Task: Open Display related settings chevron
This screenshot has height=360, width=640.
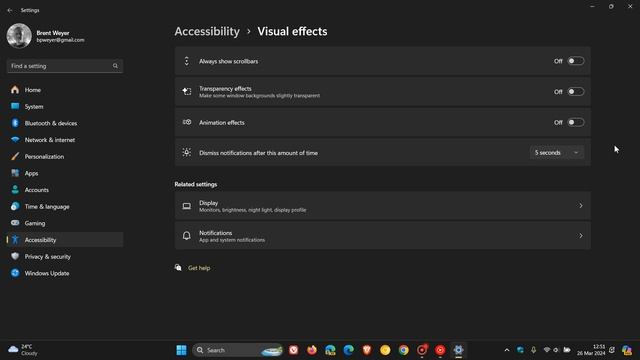Action: [580, 206]
